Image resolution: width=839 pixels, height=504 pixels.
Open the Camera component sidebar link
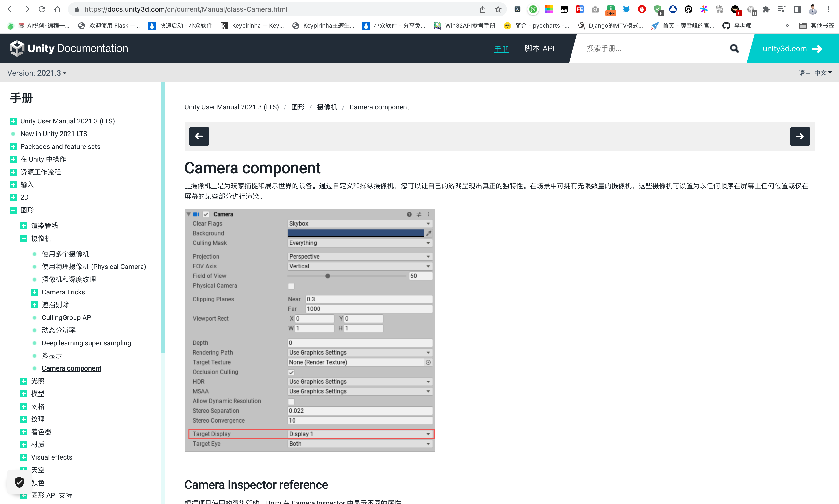click(x=71, y=368)
